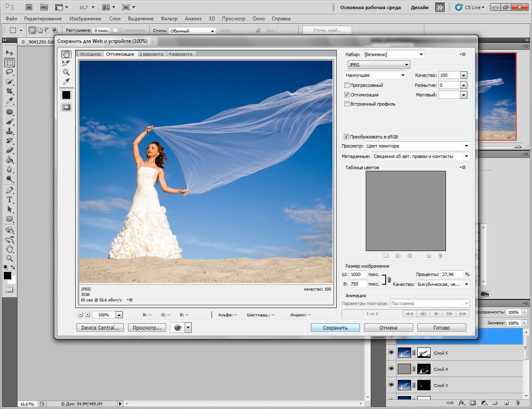Open the JPEG format dropdown

[379, 65]
